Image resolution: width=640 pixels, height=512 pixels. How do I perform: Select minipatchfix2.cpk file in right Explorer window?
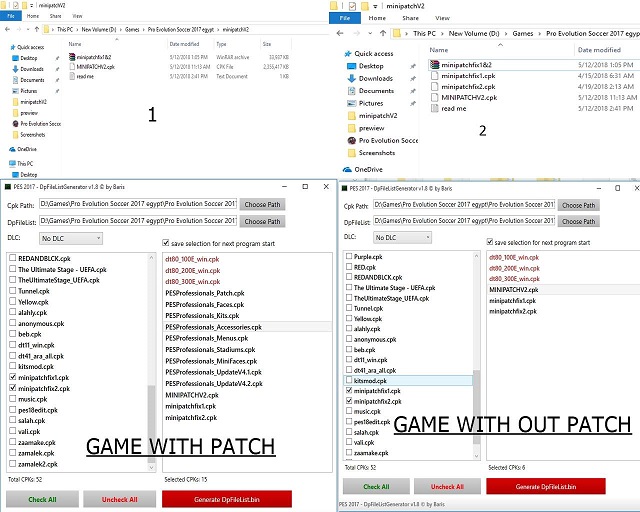pyautogui.click(x=468, y=87)
